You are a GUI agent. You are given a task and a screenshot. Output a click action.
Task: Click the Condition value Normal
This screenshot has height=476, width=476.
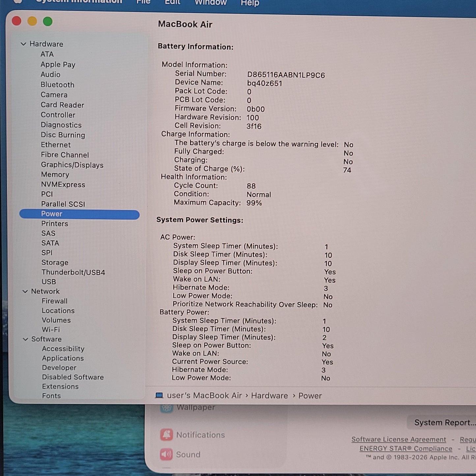[259, 195]
